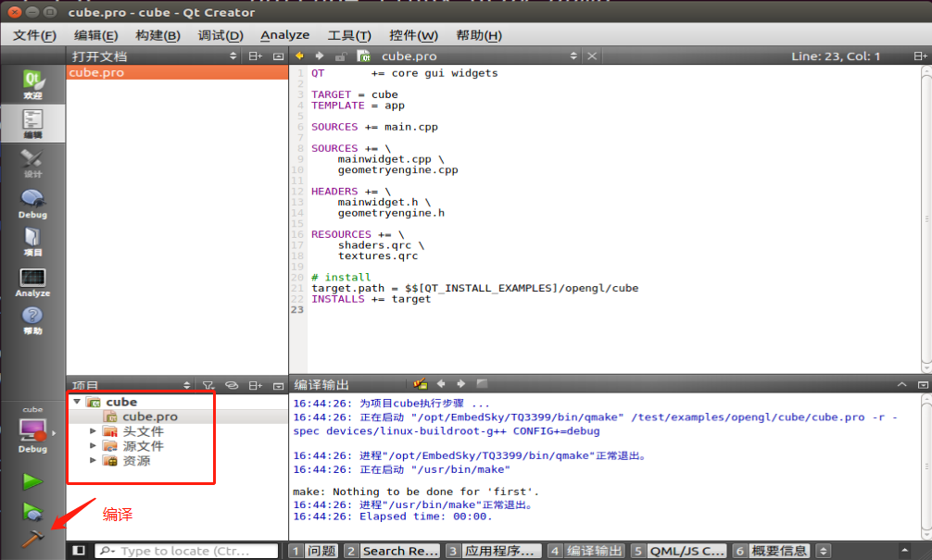Image resolution: width=932 pixels, height=560 pixels.
Task: Close the cube.pro editor document
Action: pyautogui.click(x=592, y=56)
